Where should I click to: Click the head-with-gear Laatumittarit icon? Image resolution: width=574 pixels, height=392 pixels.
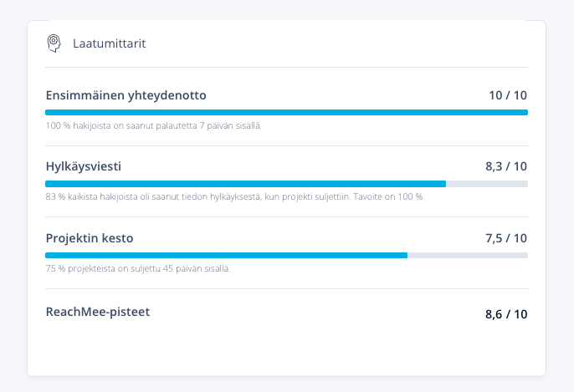click(x=54, y=43)
